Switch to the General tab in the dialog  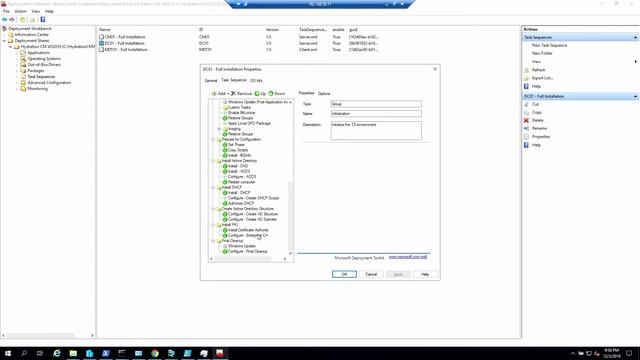pos(211,80)
